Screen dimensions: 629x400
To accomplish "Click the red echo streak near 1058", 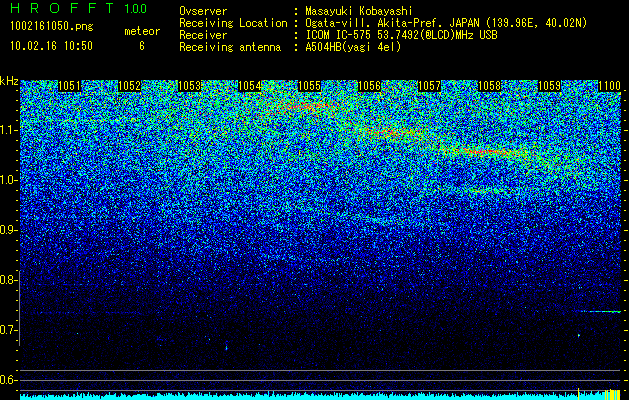I will tap(487, 152).
